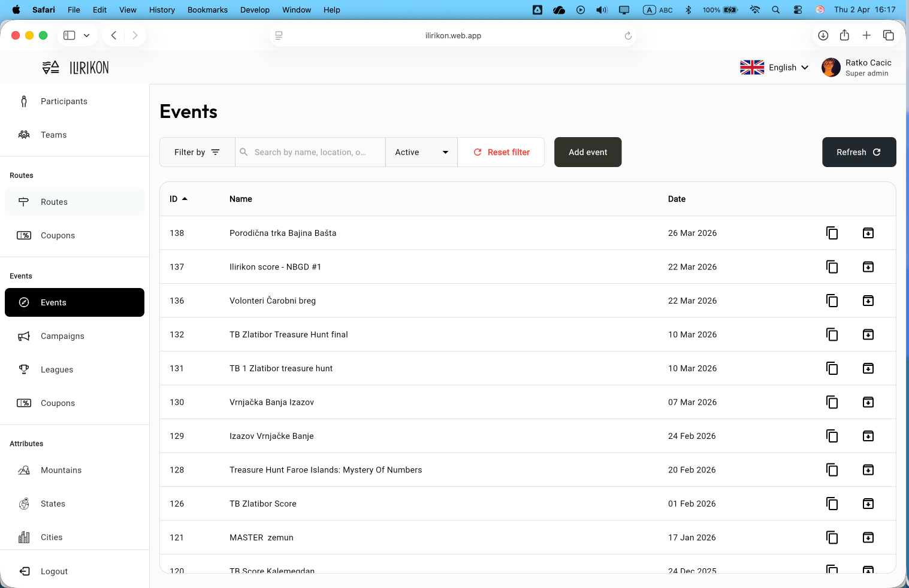
Task: Archive the Vrnjačka Banja Izazov event
Action: coord(868,402)
